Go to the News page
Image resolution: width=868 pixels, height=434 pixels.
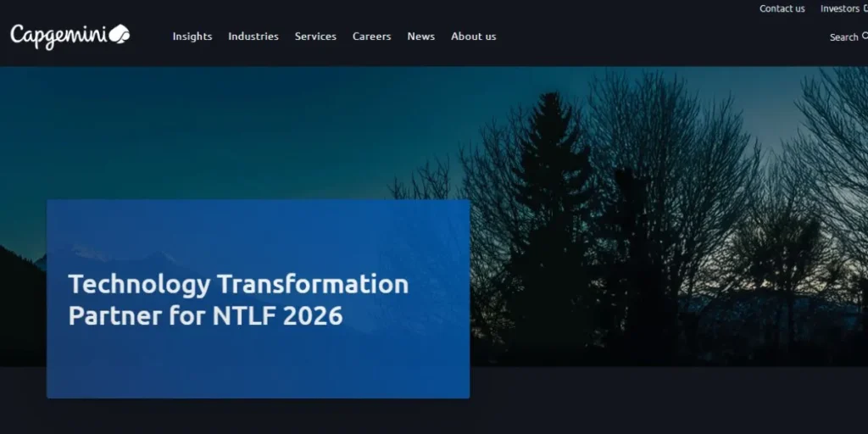[420, 36]
